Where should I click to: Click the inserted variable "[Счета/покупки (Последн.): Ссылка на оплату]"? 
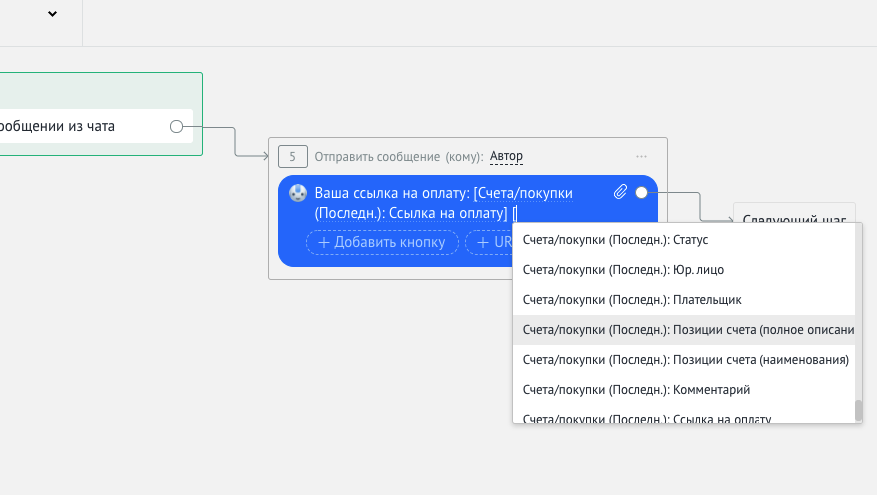(x=444, y=203)
